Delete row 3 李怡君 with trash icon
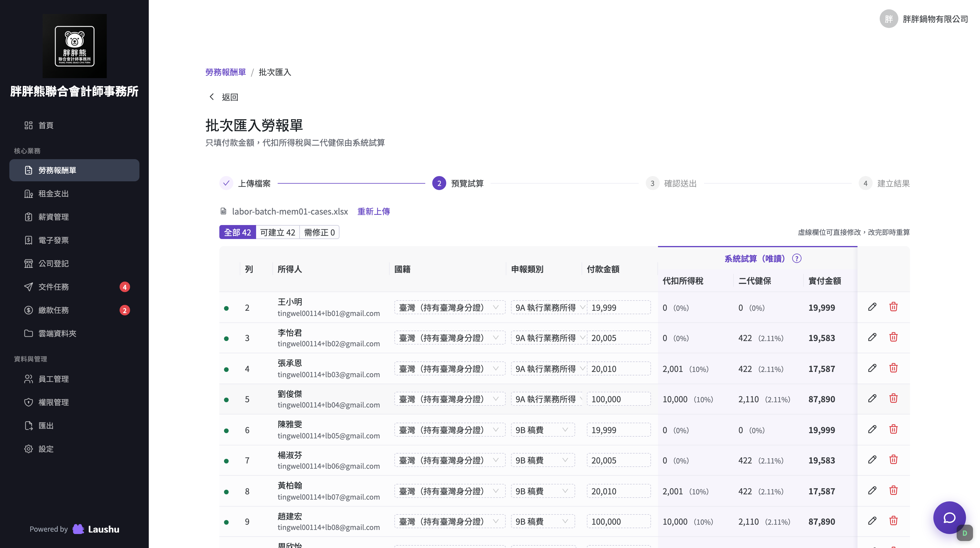This screenshot has width=980, height=548. [893, 337]
